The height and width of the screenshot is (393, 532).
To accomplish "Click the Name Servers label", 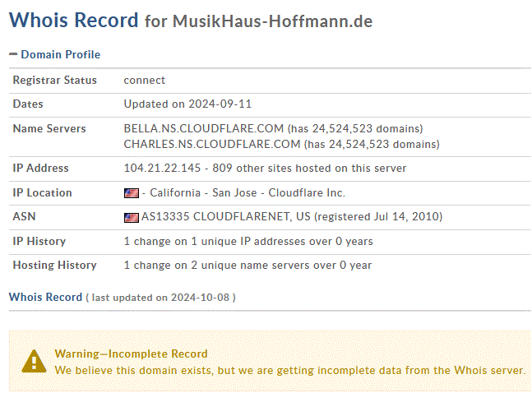I will 49,128.
